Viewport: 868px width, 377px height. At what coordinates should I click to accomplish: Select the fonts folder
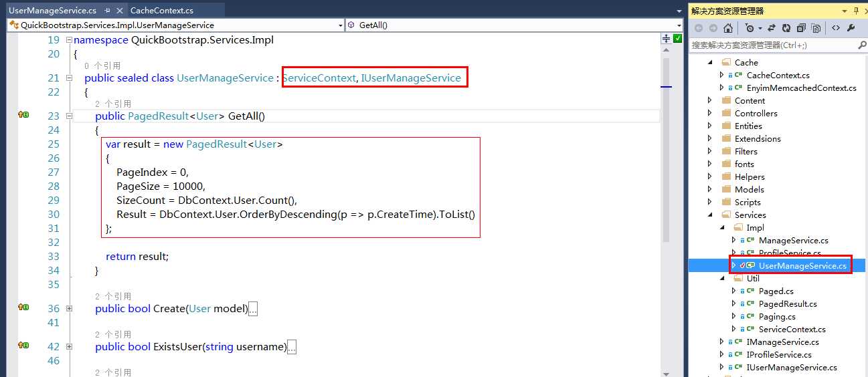[x=744, y=164]
